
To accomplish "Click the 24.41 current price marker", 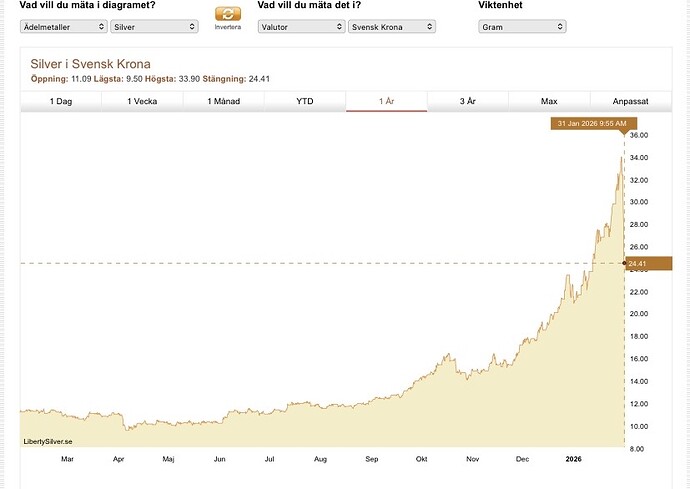I will [x=649, y=263].
